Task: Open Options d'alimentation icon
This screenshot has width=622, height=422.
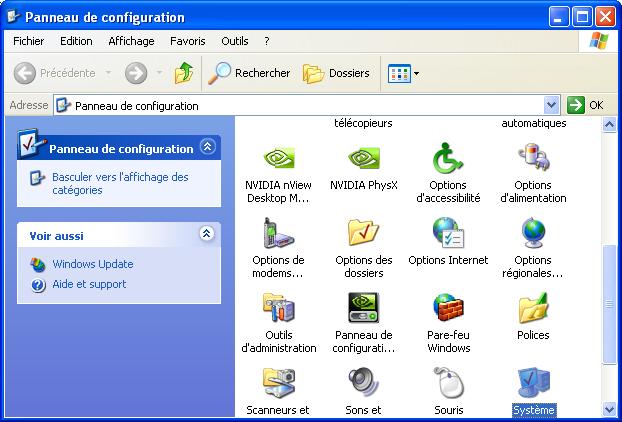Action: point(533,157)
